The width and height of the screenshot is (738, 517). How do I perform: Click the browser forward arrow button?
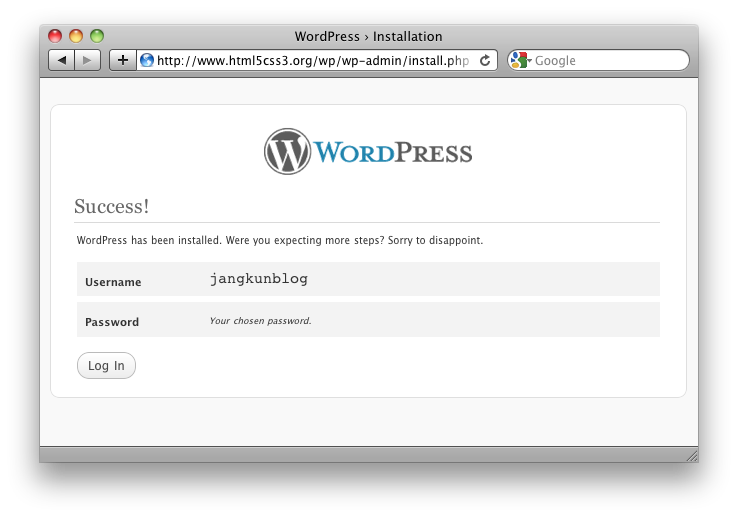(88, 60)
